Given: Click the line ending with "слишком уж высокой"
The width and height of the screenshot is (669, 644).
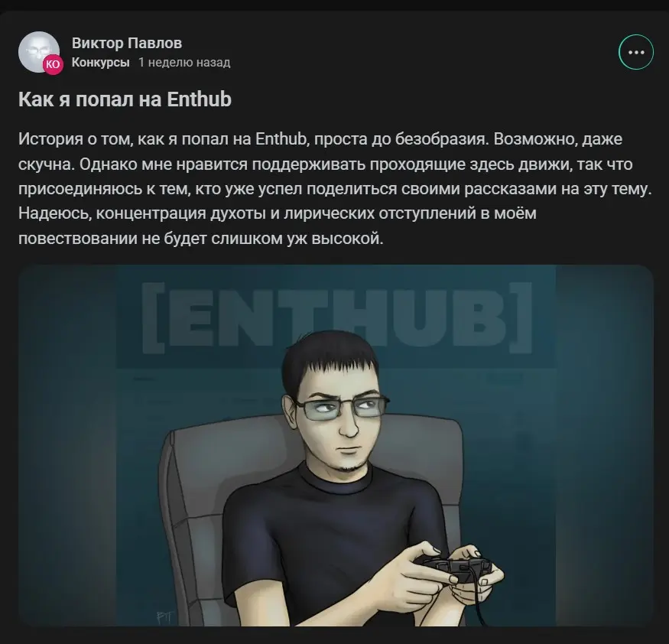Looking at the screenshot, I should point(201,239).
